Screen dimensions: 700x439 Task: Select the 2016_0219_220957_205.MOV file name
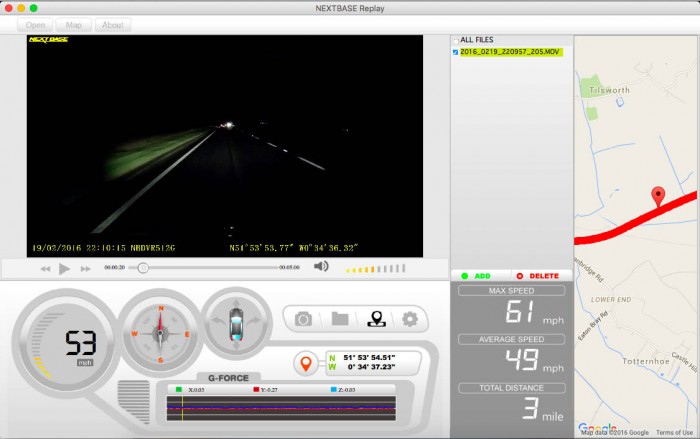pos(509,52)
